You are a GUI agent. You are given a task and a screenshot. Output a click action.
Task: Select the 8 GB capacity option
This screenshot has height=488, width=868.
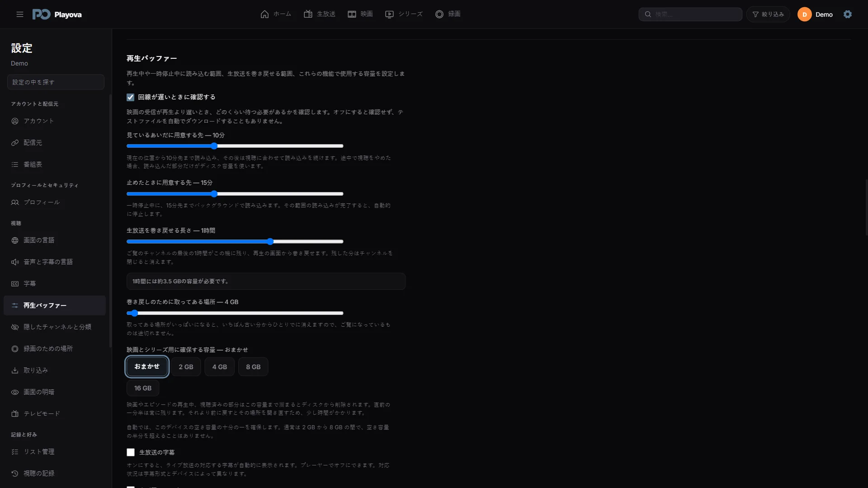253,367
